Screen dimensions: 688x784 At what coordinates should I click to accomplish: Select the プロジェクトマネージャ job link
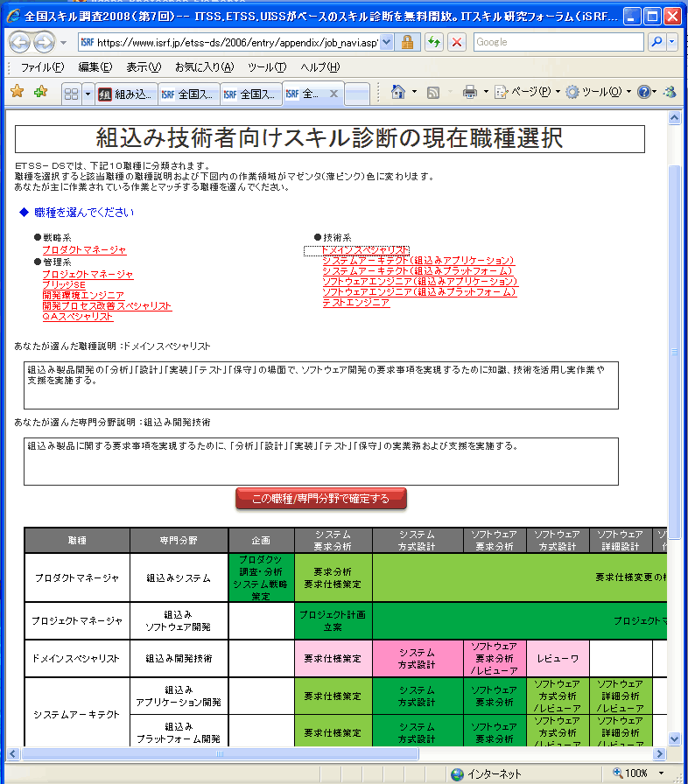(x=88, y=274)
